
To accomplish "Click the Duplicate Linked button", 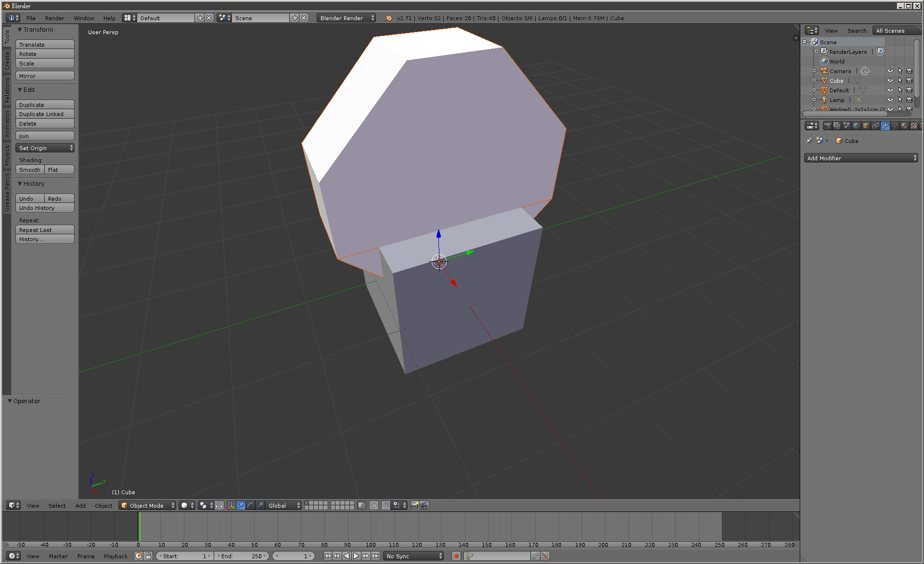I will (45, 114).
